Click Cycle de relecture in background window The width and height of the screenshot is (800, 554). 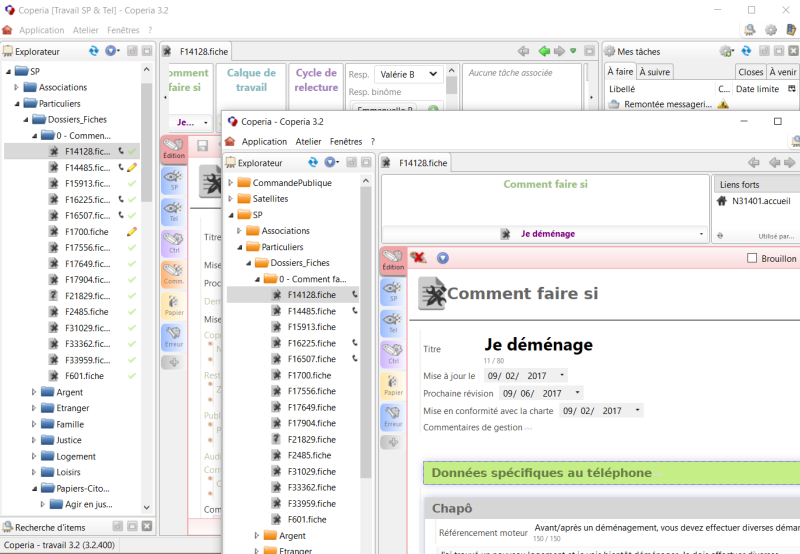[x=316, y=80]
